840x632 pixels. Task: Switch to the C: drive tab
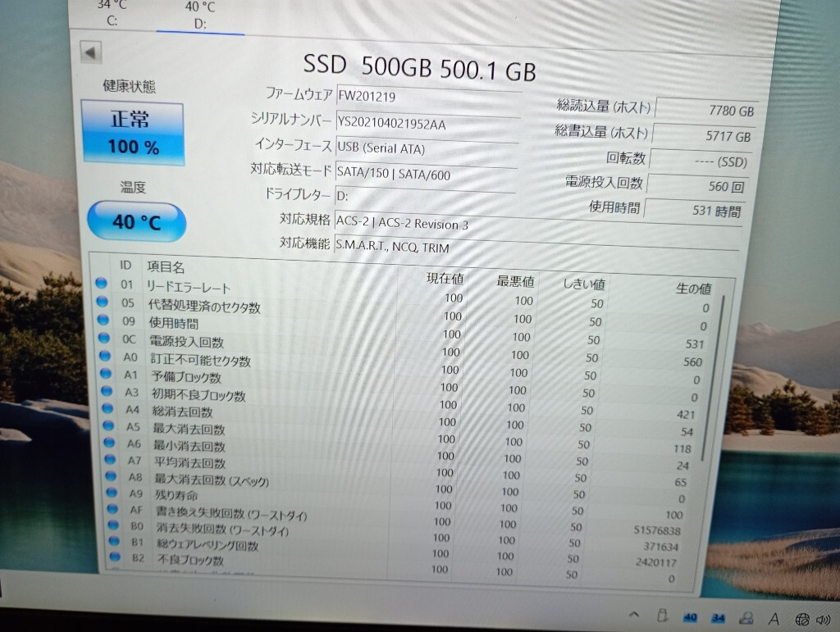[x=112, y=13]
